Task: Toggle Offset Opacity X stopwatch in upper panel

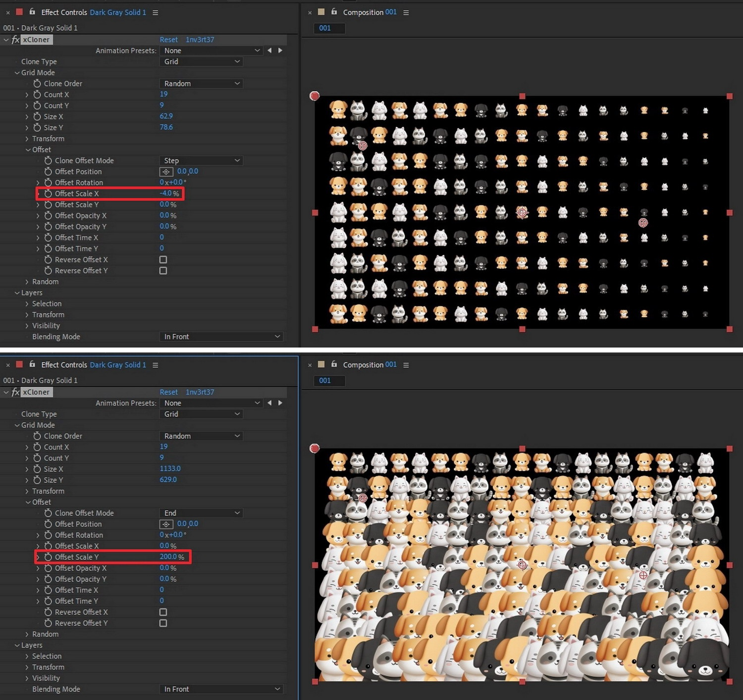Action: pos(48,215)
